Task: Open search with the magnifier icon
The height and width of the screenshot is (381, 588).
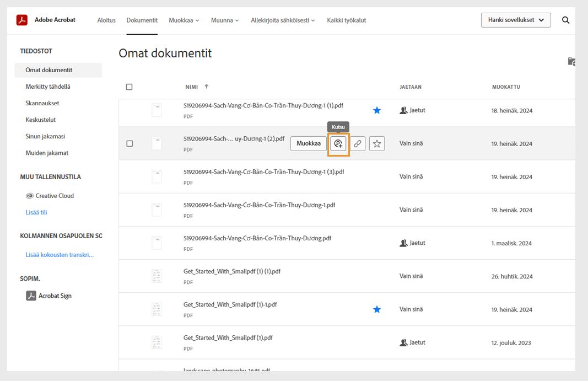Action: 565,20
